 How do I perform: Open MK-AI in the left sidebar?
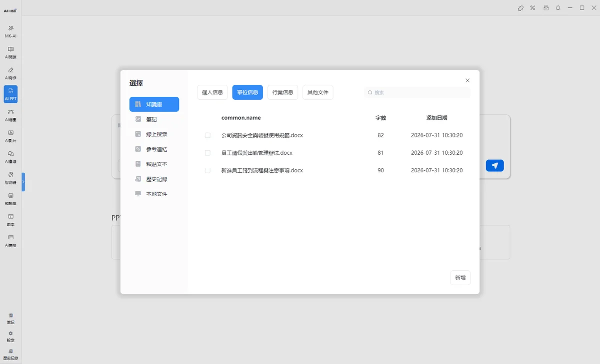pos(10,31)
